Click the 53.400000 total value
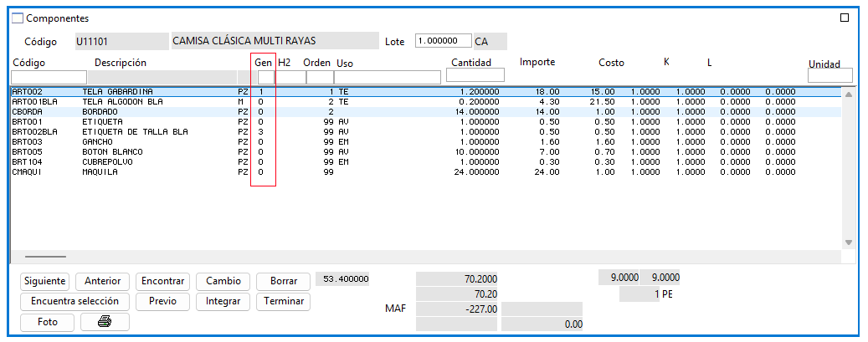Screen dimensions: 868x342 click(342, 279)
